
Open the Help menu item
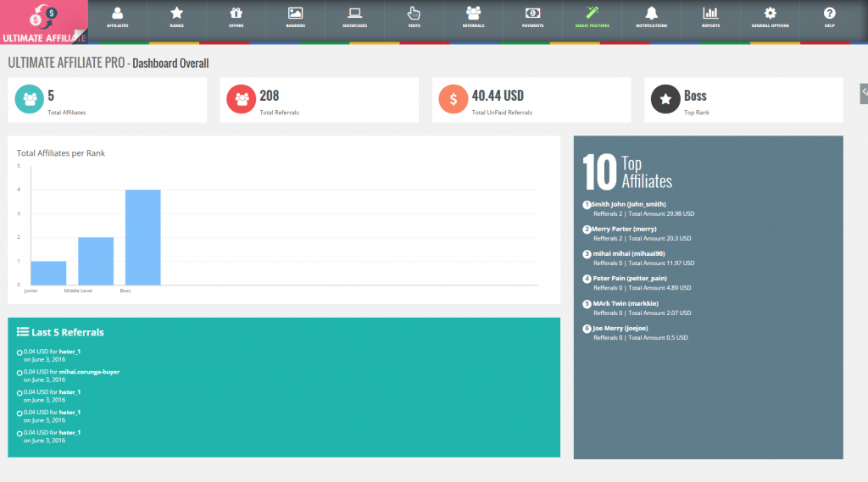829,14
